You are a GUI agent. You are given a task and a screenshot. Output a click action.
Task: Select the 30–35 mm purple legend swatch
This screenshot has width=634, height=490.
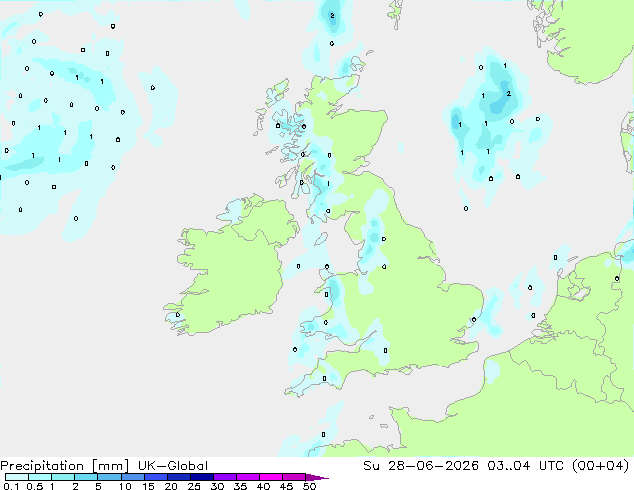[224, 477]
